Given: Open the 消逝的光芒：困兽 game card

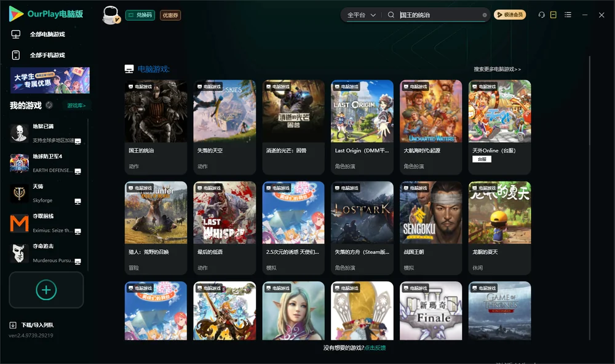Looking at the screenshot, I should click(293, 127).
